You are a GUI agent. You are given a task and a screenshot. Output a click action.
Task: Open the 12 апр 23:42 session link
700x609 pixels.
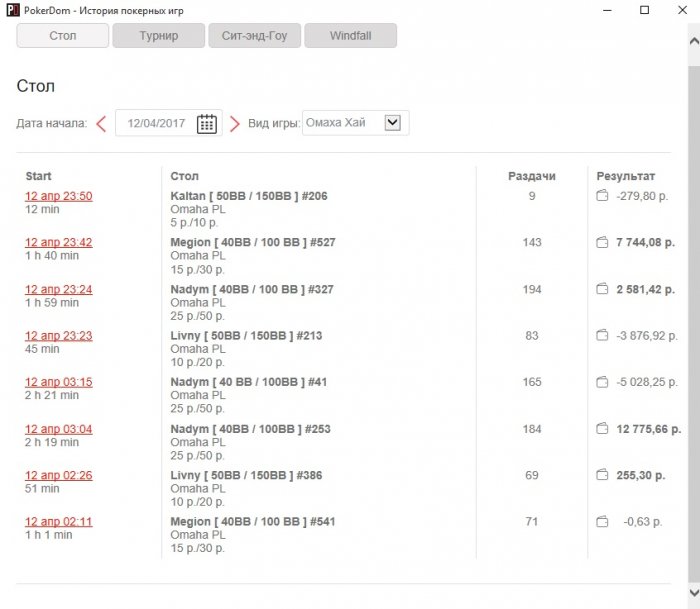click(59, 242)
